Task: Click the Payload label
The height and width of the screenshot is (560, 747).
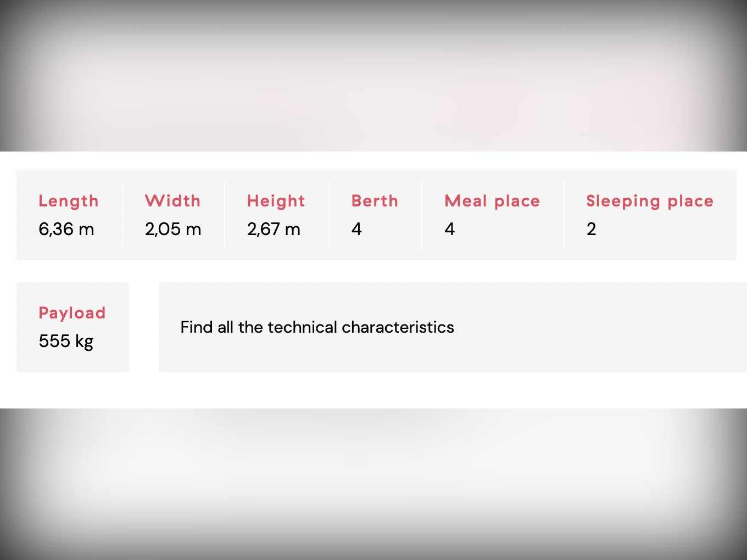Action: tap(72, 313)
